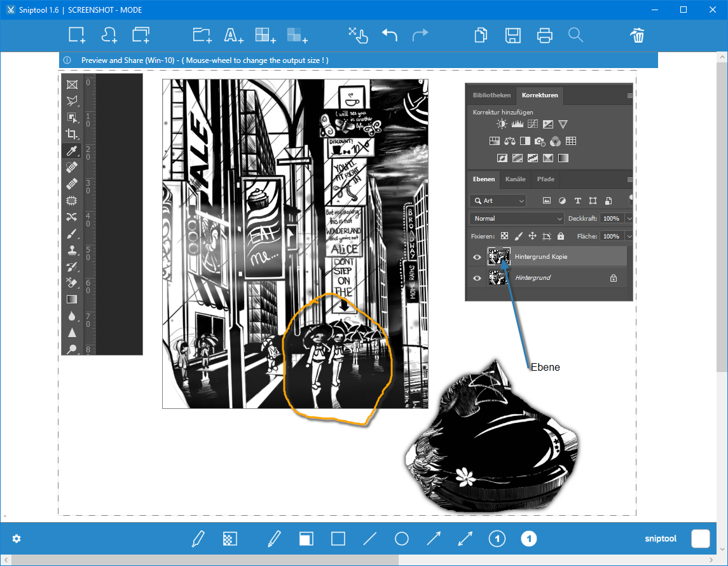Select the straight line tool

click(x=369, y=539)
